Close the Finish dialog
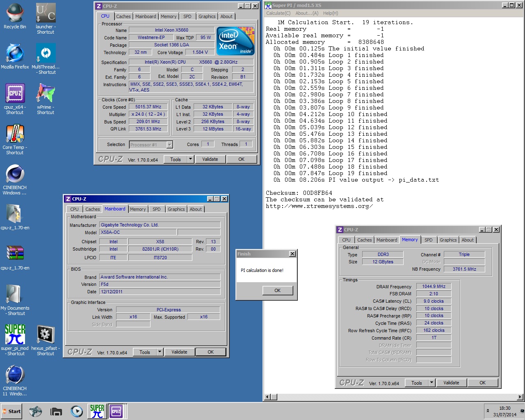 pyautogui.click(x=292, y=254)
